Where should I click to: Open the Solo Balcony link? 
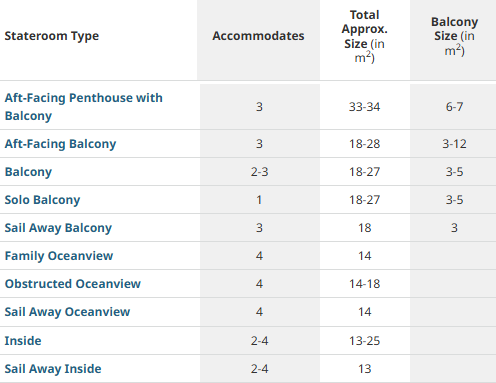point(42,200)
